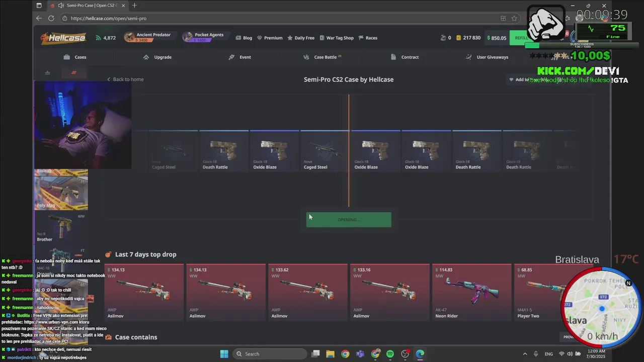Click the favorites star in address bar
The width and height of the screenshot is (644, 362).
[x=514, y=18]
